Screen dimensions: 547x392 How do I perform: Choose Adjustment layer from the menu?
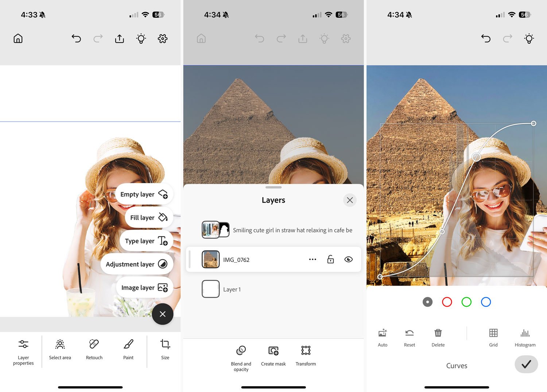[137, 264]
